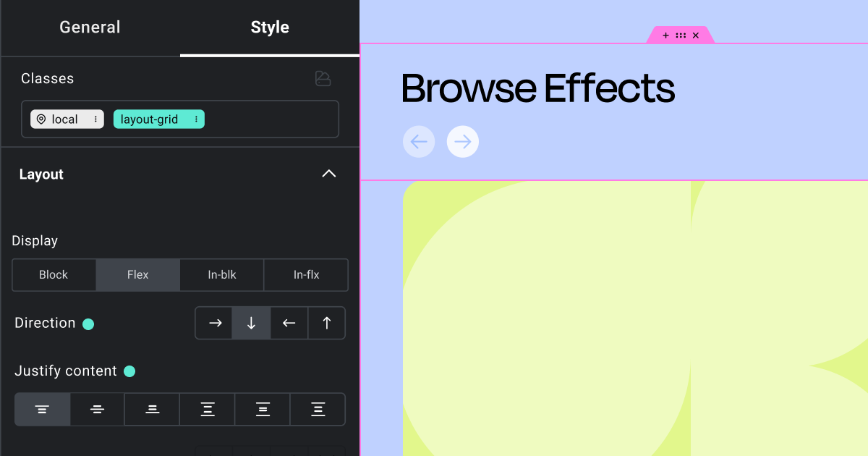Set justify content to flex end
868x456 pixels.
pyautogui.click(x=152, y=409)
